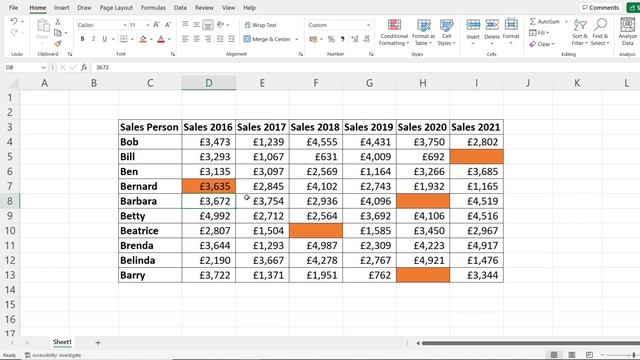
Task: Select the orange cell showing £3,635
Action: pyautogui.click(x=209, y=187)
